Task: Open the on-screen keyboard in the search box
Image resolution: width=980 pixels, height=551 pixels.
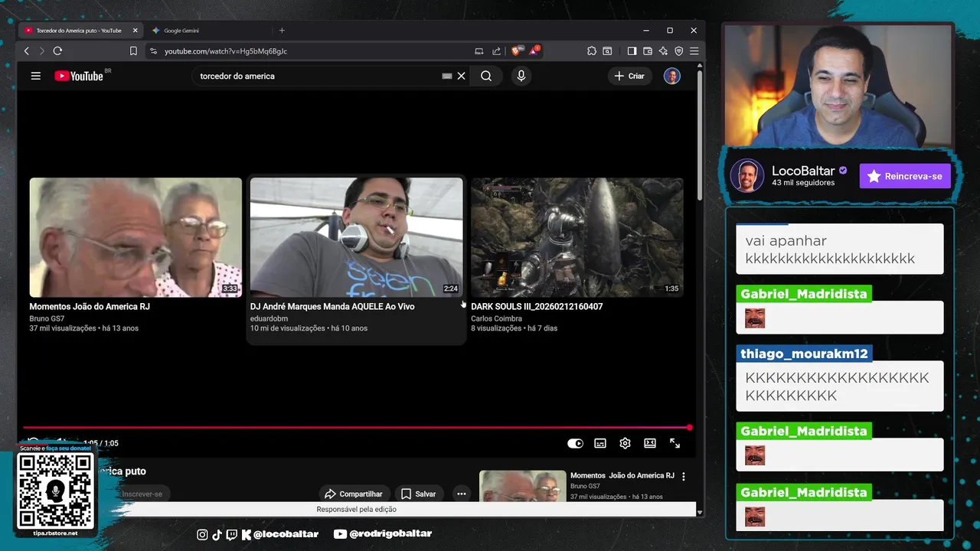Action: [447, 76]
